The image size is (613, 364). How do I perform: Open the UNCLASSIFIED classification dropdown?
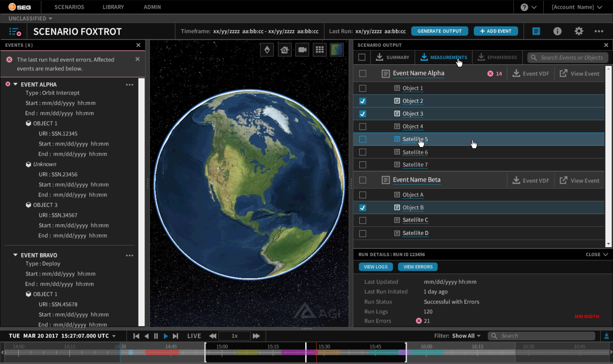pyautogui.click(x=30, y=19)
